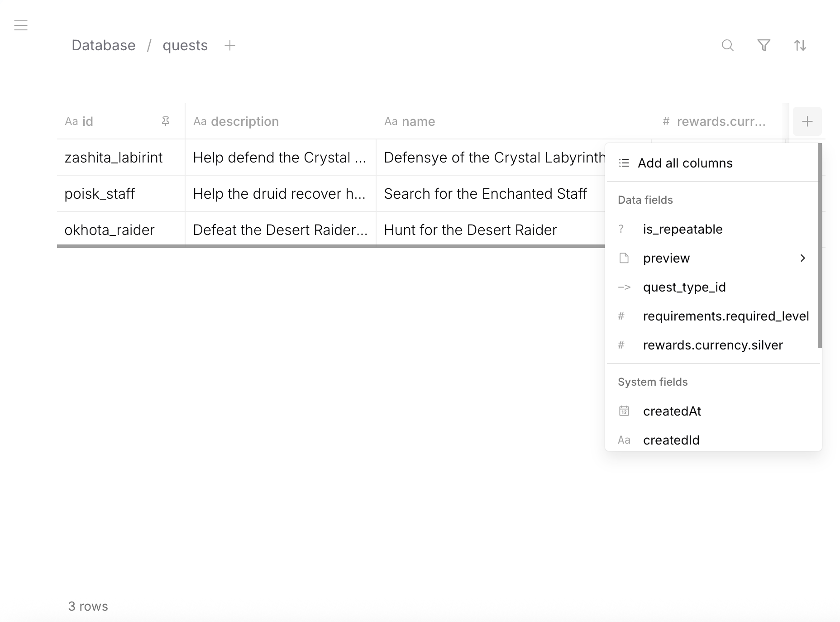The image size is (840, 622).
Task: Select the poisk_staff row id cell
Action: 100,193
